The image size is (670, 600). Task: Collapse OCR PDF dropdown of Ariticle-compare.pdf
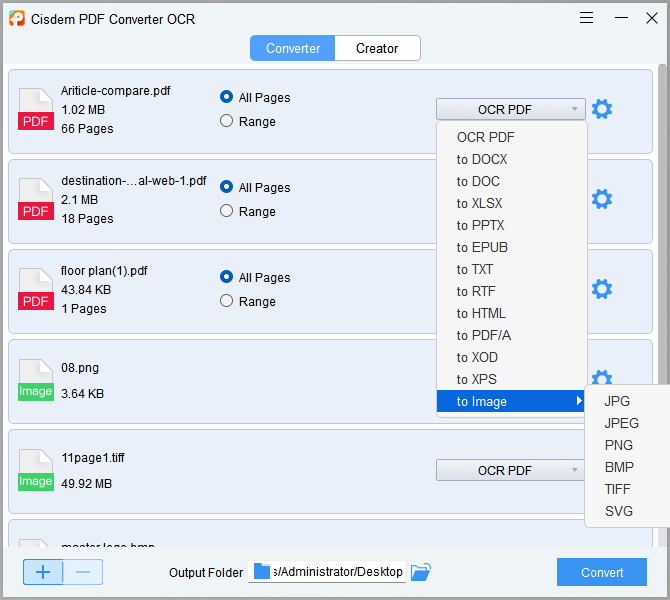coord(511,109)
